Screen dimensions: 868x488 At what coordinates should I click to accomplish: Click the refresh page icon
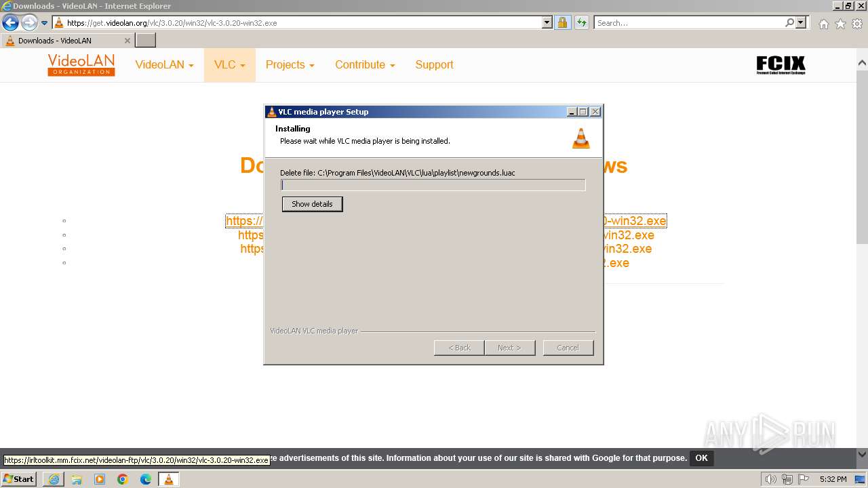click(581, 23)
